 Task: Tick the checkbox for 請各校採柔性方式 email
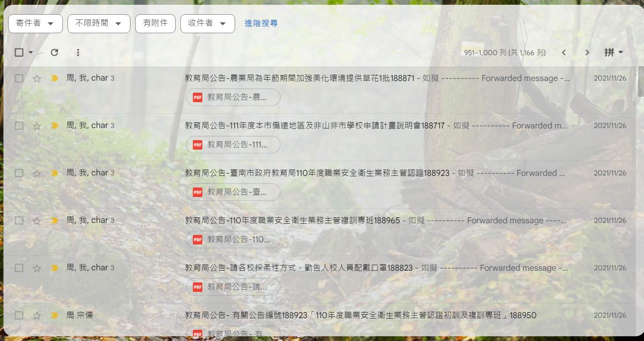(x=19, y=268)
